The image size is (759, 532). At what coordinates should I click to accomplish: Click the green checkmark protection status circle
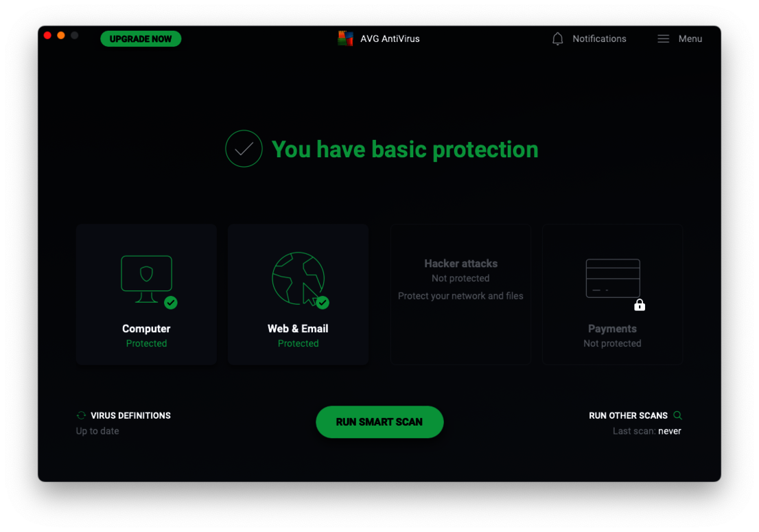[x=244, y=148]
